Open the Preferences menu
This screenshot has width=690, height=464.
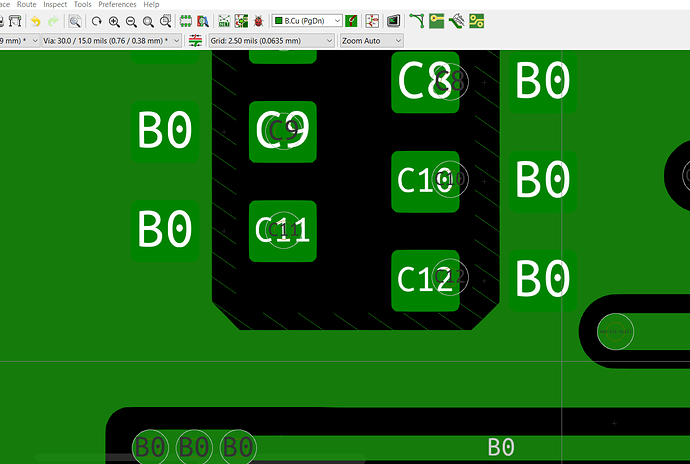tap(117, 4)
